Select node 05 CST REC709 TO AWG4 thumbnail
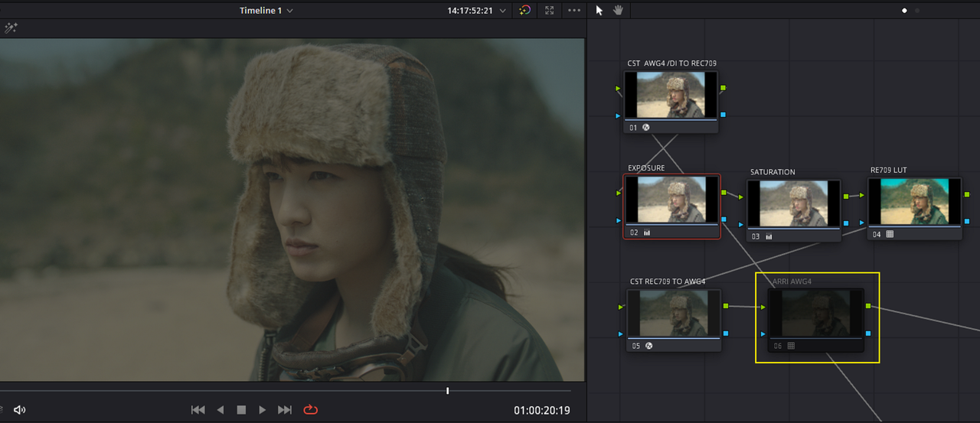The image size is (980, 423). click(674, 313)
